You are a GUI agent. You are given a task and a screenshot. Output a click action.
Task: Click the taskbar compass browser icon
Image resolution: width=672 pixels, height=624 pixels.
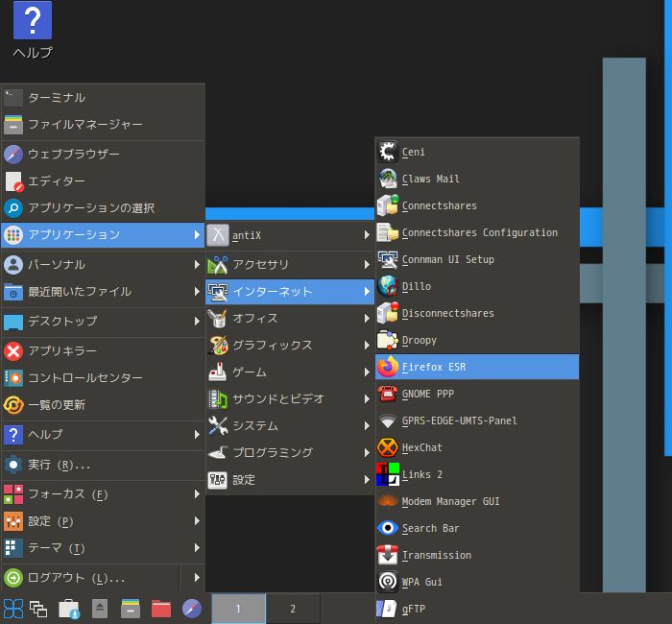(192, 609)
